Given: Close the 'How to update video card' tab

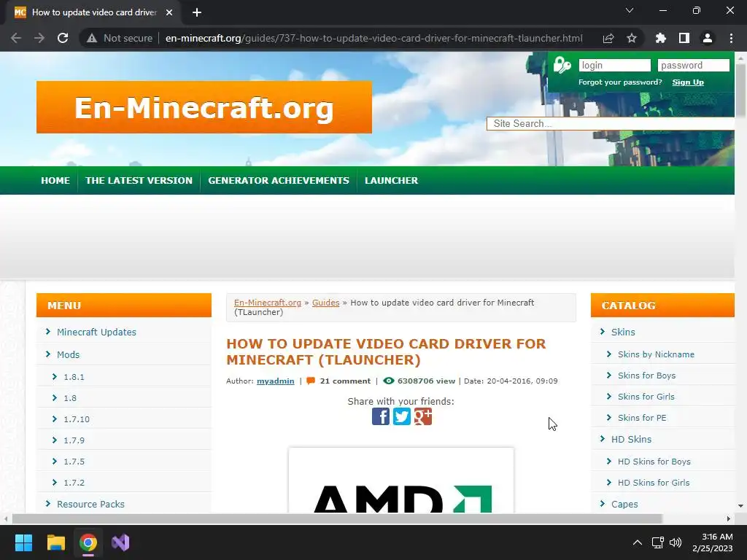Looking at the screenshot, I should [x=169, y=12].
